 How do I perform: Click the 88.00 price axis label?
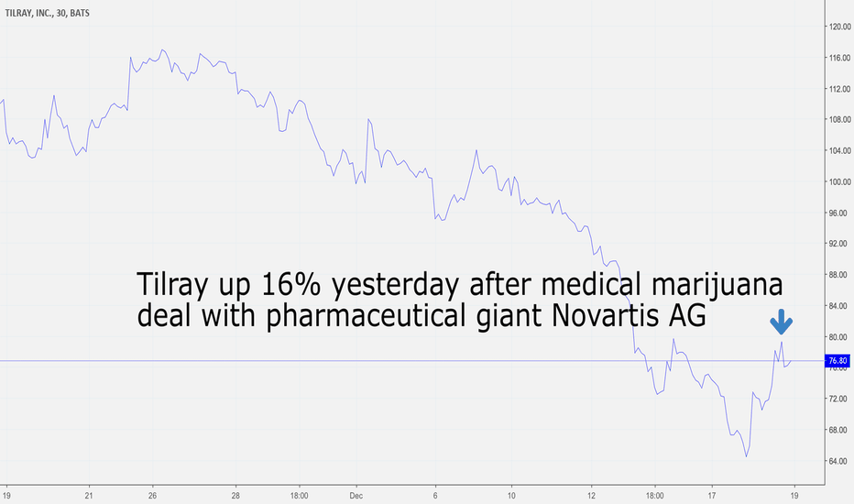pos(839,275)
